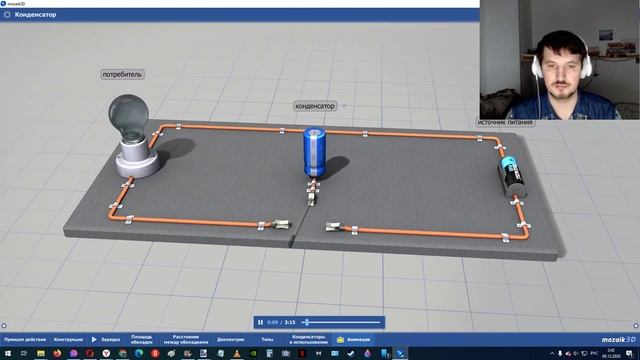Select the 'Анимация' tab
The width and height of the screenshot is (640, 360).
(353, 340)
